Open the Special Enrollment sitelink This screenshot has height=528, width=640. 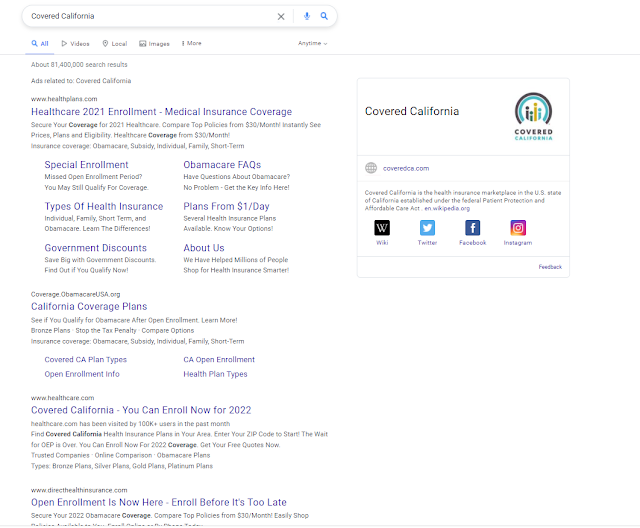click(87, 165)
